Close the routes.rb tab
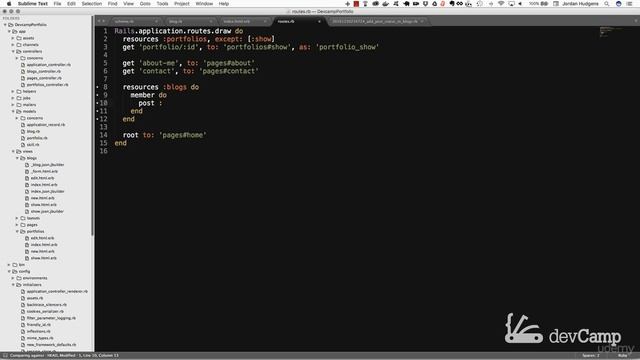Image resolution: width=640 pixels, height=360 pixels. point(320,21)
